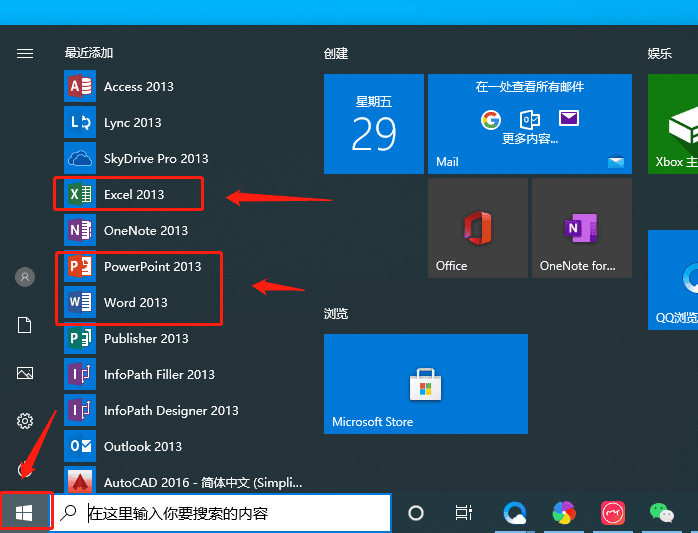Image resolution: width=698 pixels, height=533 pixels.
Task: Open InfoPath Designer 2013 icon
Action: click(80, 411)
